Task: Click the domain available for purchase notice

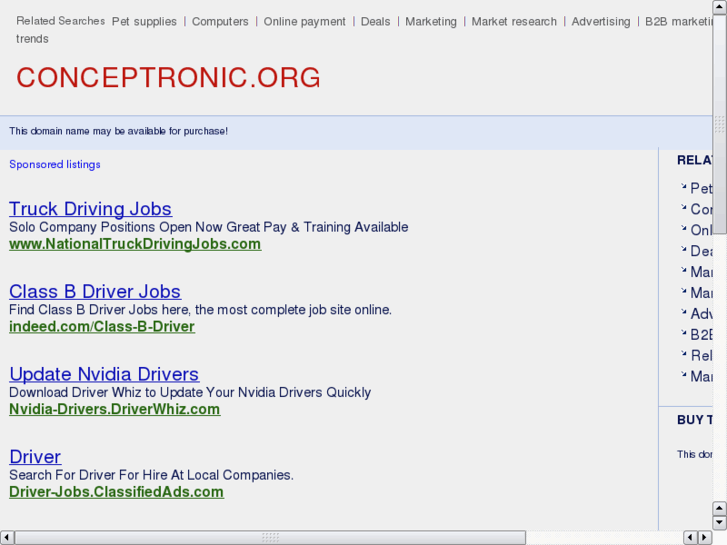Action: tap(118, 131)
